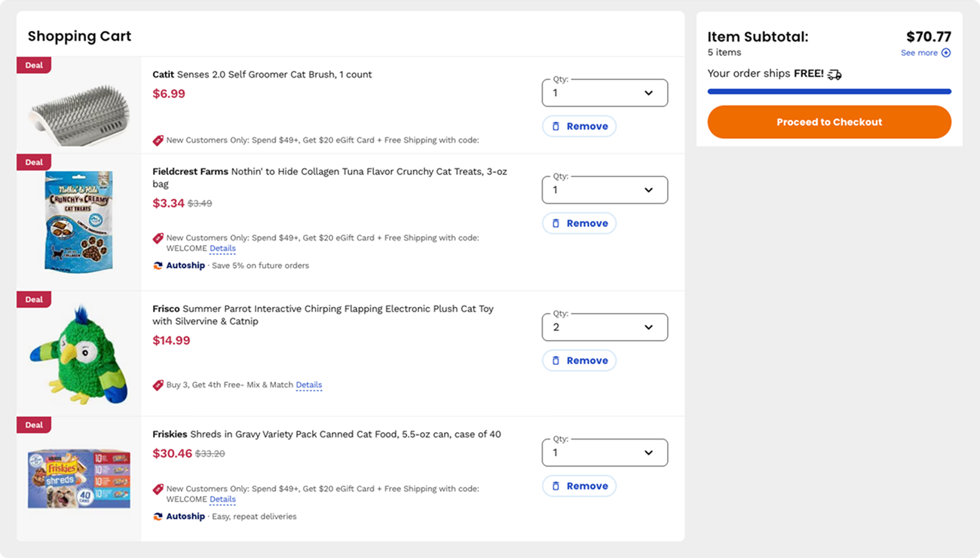
Task: Click the Deal badge on the Catit brush
Action: [x=34, y=65]
